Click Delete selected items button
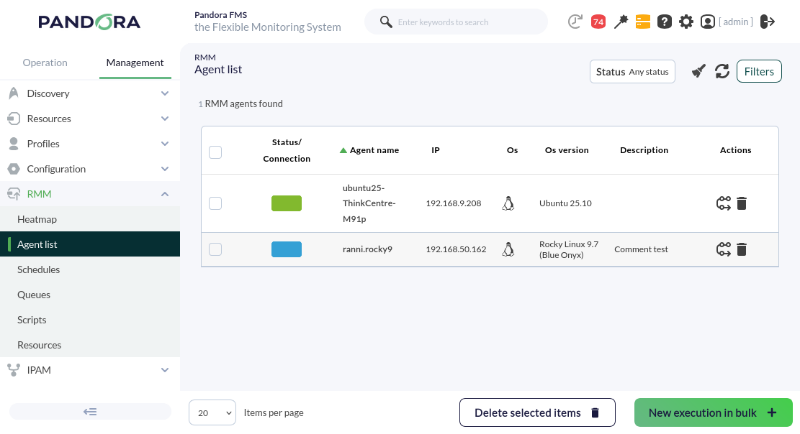This screenshot has width=800, height=434. (x=537, y=413)
